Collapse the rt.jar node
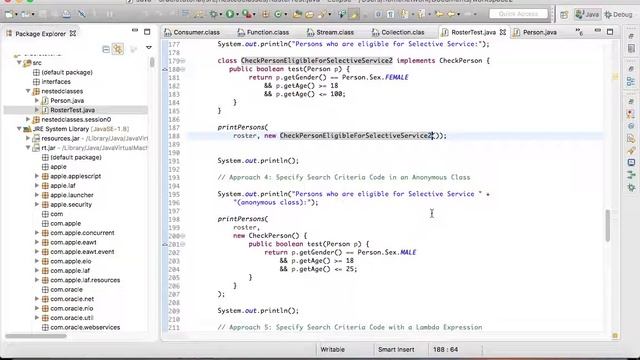The height and width of the screenshot is (360, 640). 28,147
